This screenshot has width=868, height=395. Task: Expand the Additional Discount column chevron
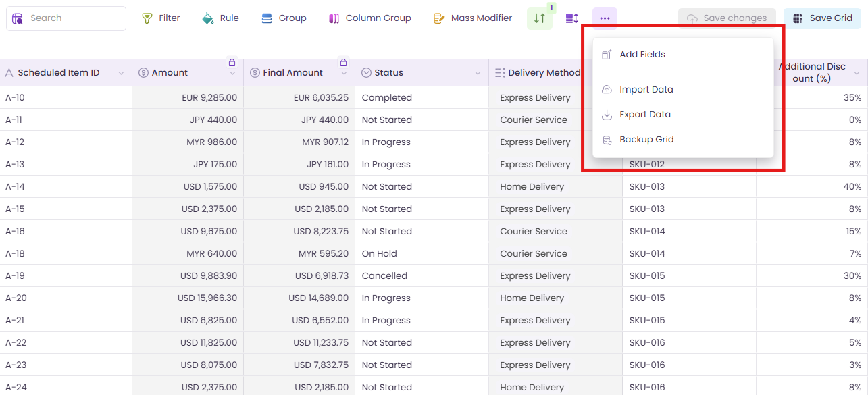857,73
